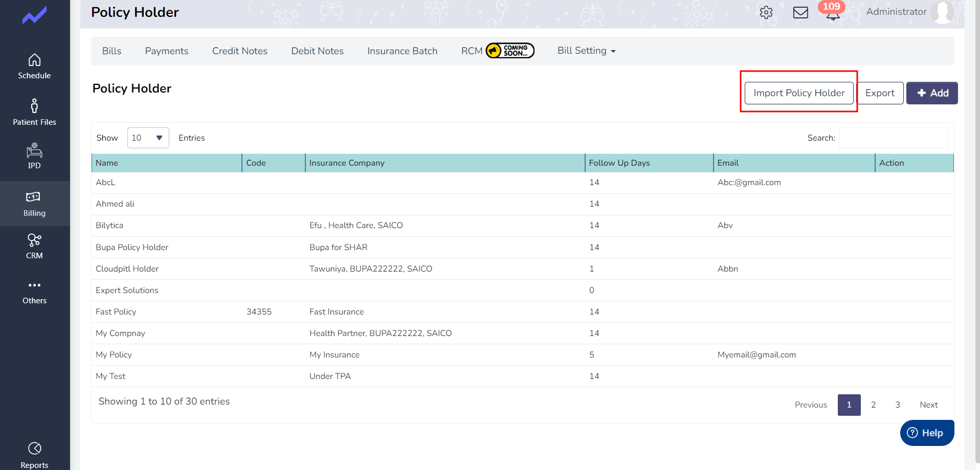This screenshot has width=980, height=470.
Task: Go to the IPD module
Action: point(34,156)
